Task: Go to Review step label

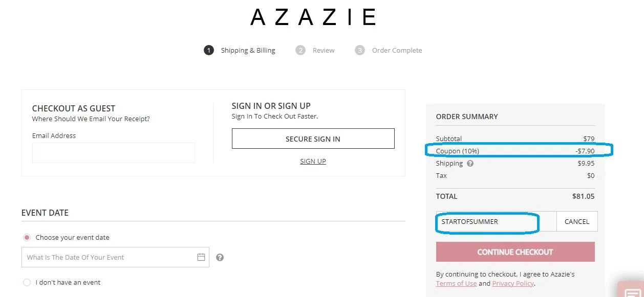Action: 324,50
